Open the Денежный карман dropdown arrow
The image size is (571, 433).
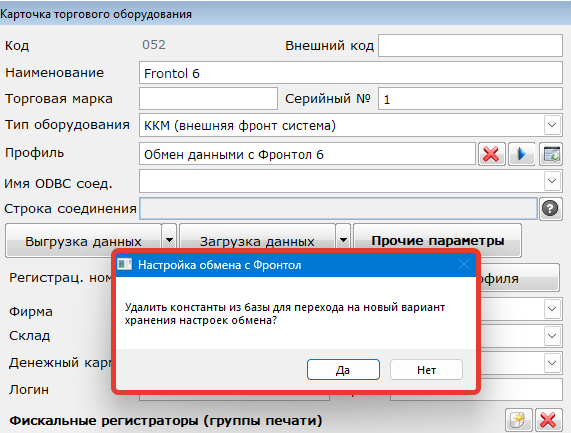coord(552,363)
